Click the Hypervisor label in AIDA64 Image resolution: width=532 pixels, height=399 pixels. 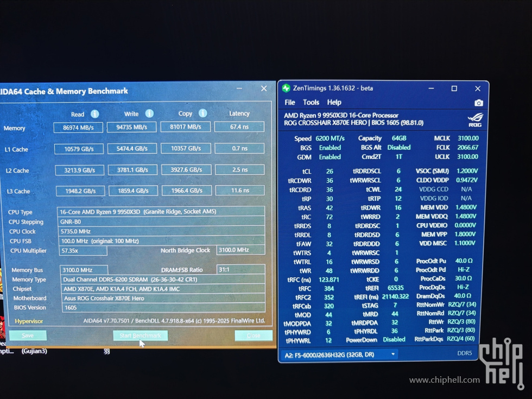pos(29,321)
